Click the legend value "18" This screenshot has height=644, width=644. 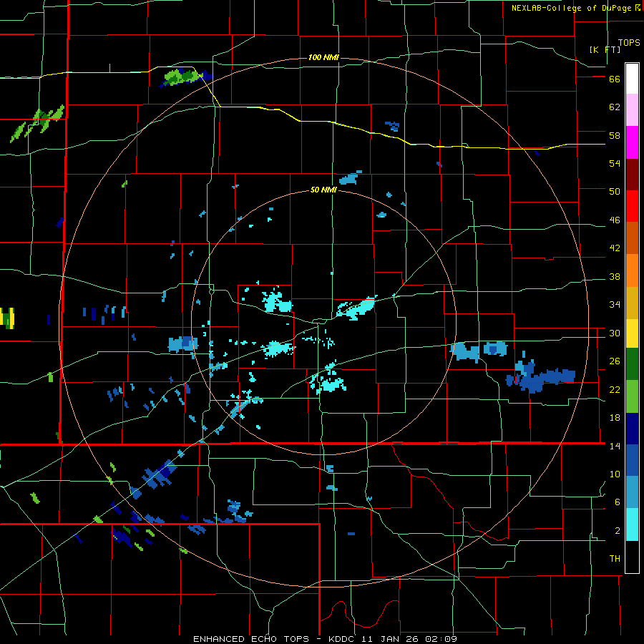[x=615, y=418]
